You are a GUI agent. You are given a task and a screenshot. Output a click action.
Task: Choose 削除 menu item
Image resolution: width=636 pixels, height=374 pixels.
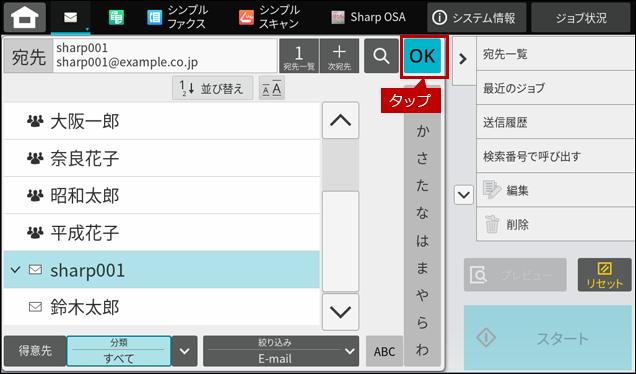click(x=556, y=224)
